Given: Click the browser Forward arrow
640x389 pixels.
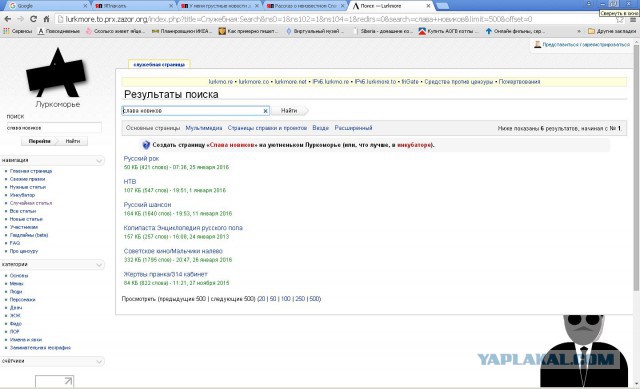Looking at the screenshot, I should click(20, 19).
